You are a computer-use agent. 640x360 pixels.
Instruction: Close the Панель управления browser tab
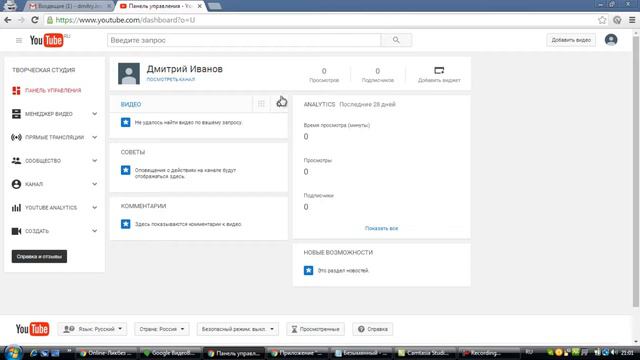[x=200, y=6]
